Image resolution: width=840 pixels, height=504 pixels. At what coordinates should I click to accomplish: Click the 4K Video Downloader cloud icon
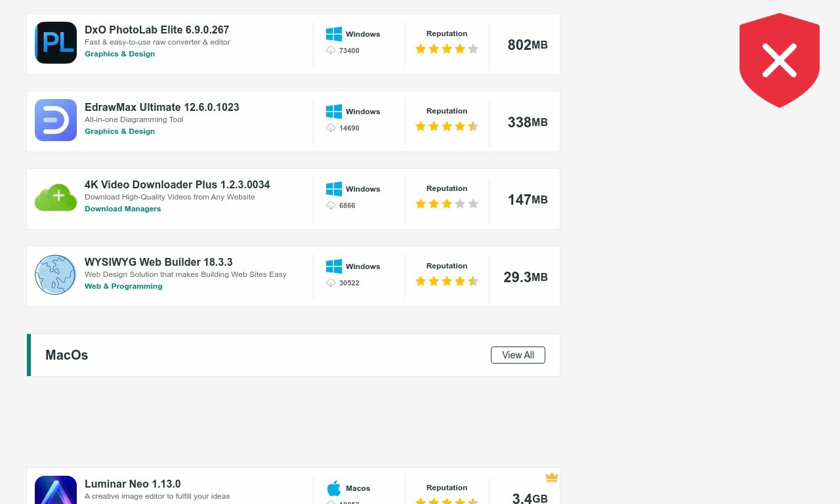point(56,198)
